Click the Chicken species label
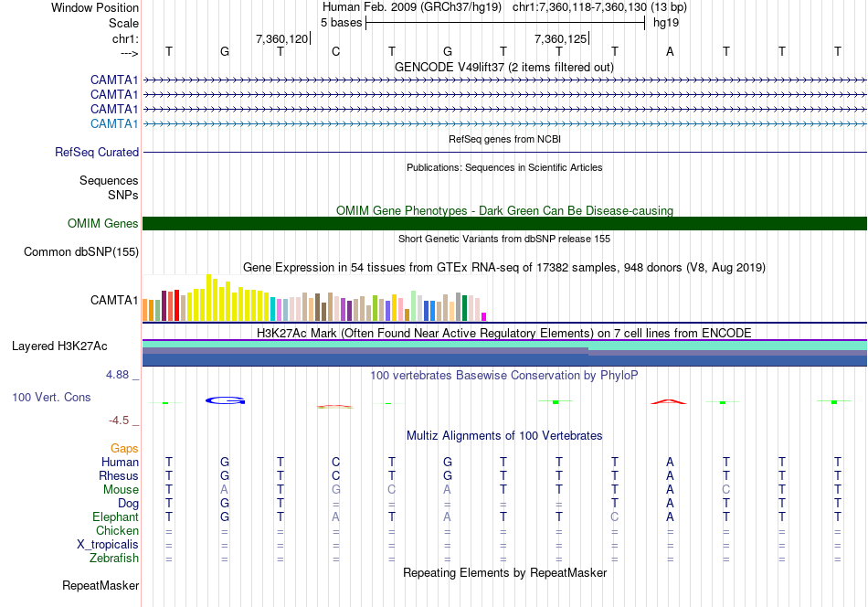This screenshot has height=607, width=868. pos(117,530)
